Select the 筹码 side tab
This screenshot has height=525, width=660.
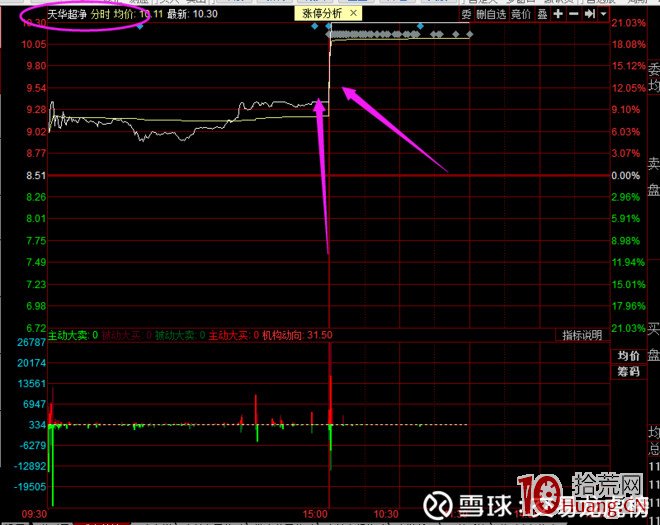coord(628,371)
